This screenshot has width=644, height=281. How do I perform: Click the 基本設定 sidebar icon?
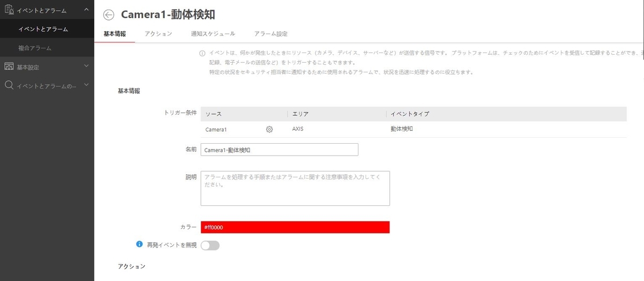[x=9, y=67]
